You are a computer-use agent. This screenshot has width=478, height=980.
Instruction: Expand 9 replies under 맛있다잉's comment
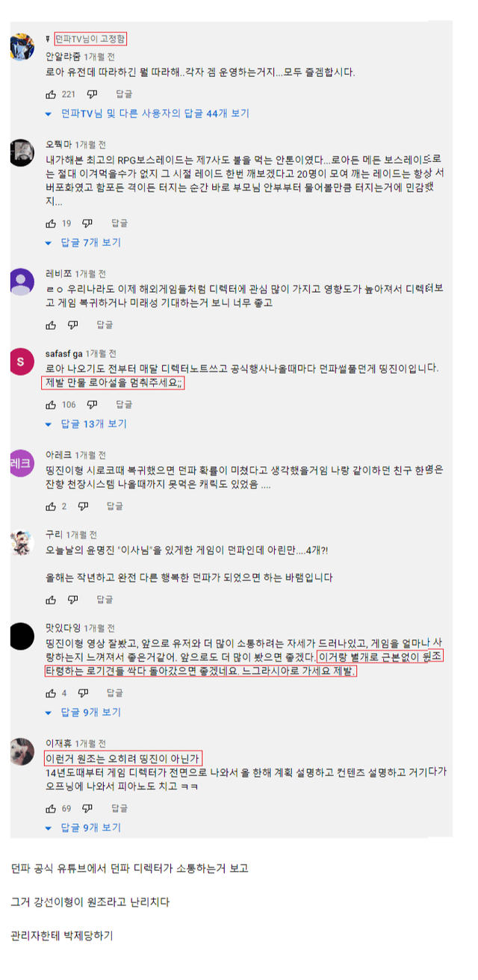pos(83,713)
